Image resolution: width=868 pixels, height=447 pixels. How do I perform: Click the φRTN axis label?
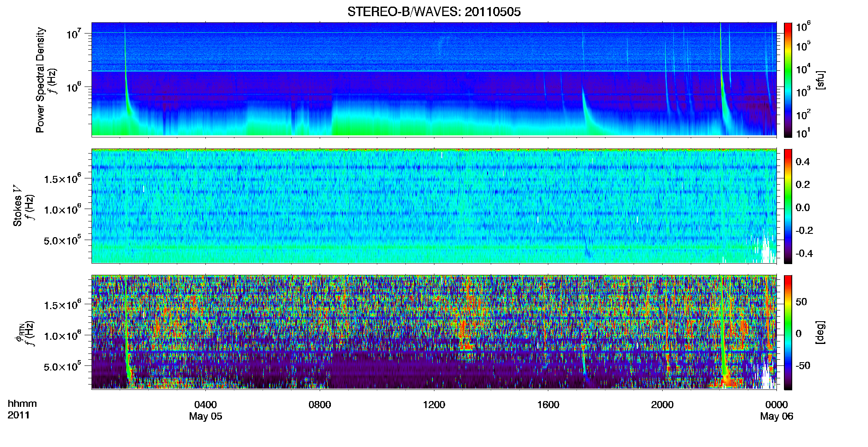[x=19, y=333]
